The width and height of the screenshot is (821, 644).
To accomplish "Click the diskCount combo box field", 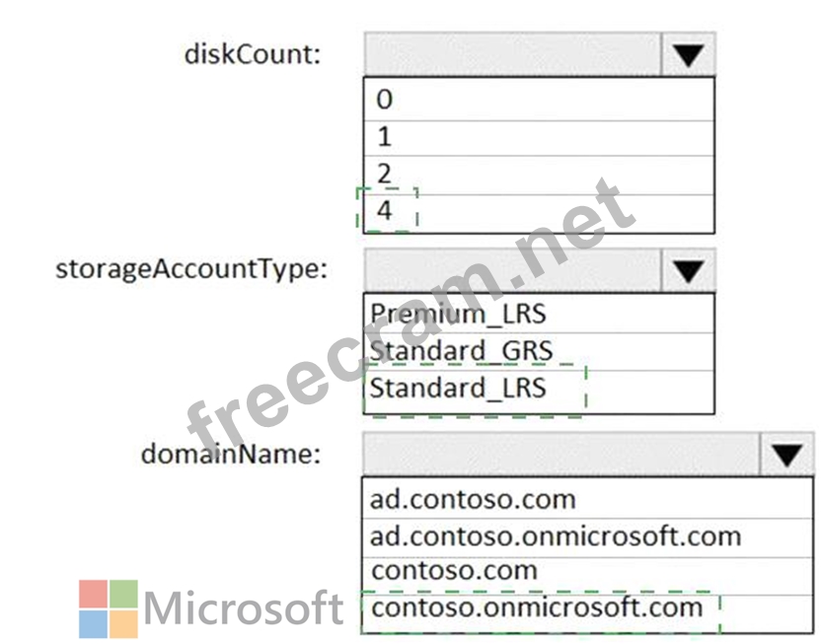I will tap(511, 54).
